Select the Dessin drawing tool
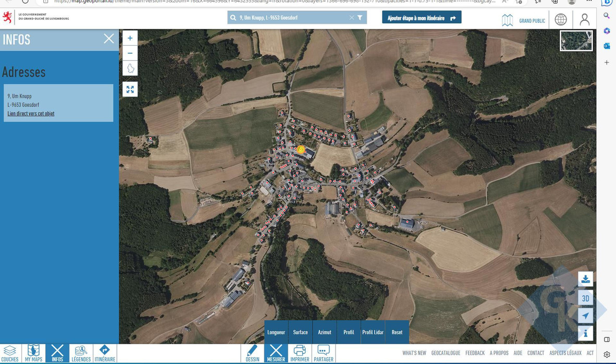 pos(252,353)
